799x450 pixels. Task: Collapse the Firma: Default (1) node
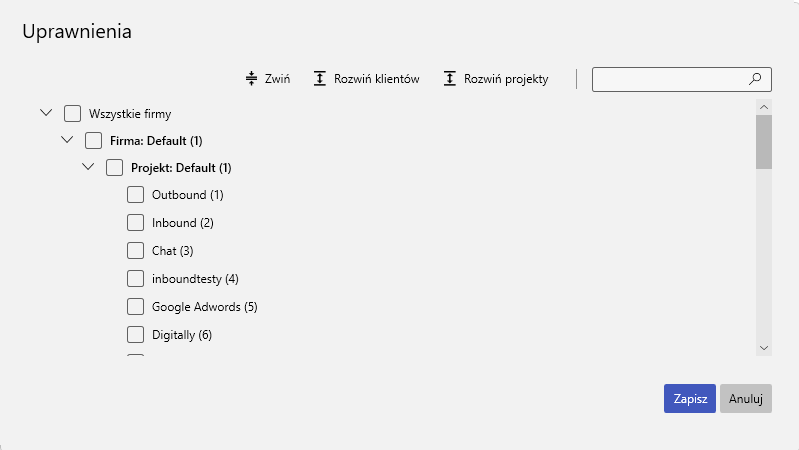(x=67, y=141)
